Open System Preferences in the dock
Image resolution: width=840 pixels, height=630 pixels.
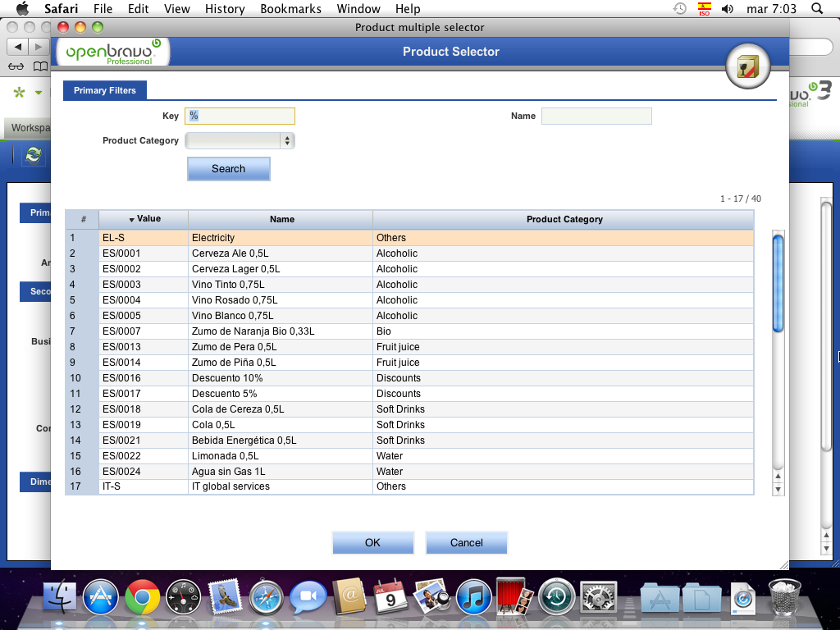tap(598, 598)
